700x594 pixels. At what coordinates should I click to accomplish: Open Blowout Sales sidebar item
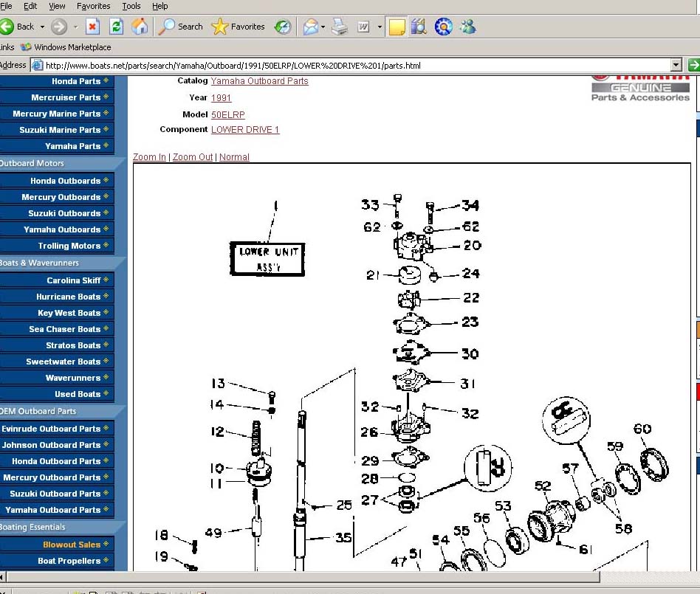(x=57, y=545)
